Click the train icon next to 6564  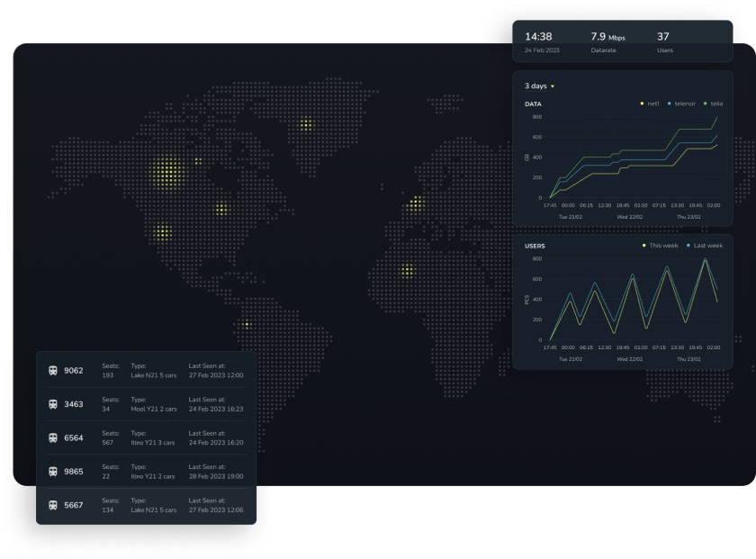click(x=53, y=438)
